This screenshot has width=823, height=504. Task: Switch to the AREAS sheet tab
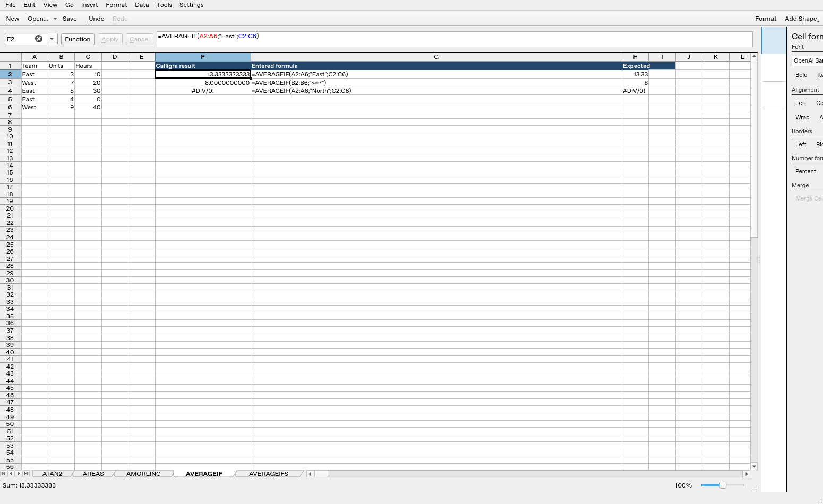point(93,474)
